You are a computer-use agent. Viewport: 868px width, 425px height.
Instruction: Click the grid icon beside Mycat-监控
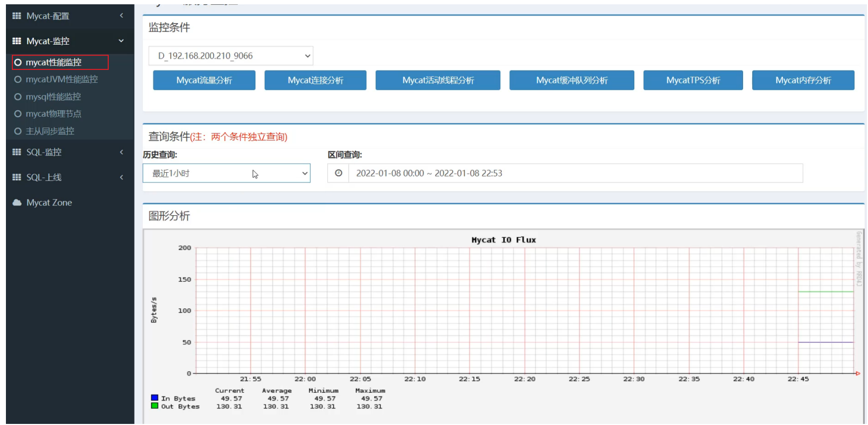click(17, 41)
